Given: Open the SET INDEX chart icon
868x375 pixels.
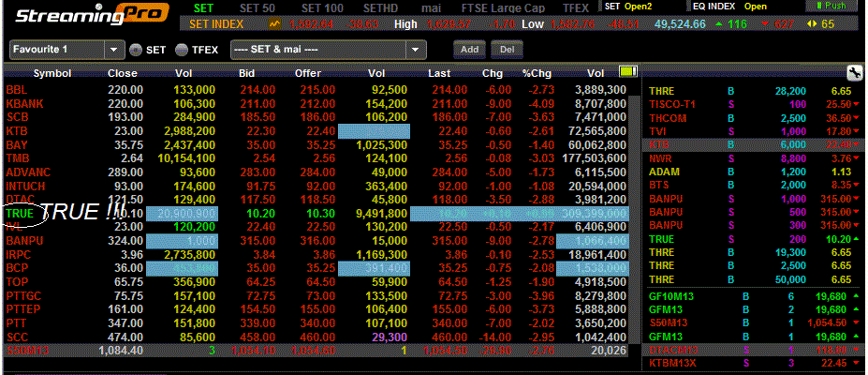Looking at the screenshot, I should pyautogui.click(x=274, y=23).
